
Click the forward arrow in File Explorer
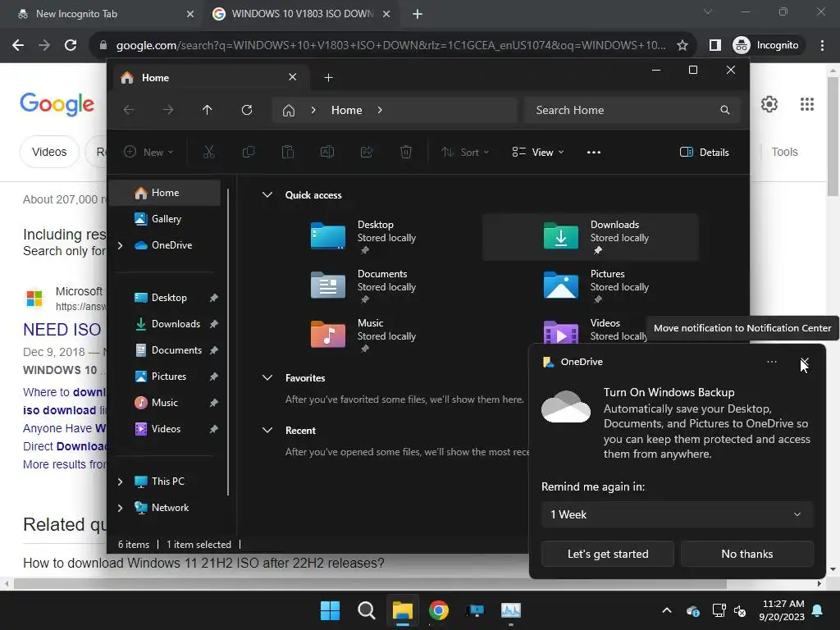tap(168, 110)
